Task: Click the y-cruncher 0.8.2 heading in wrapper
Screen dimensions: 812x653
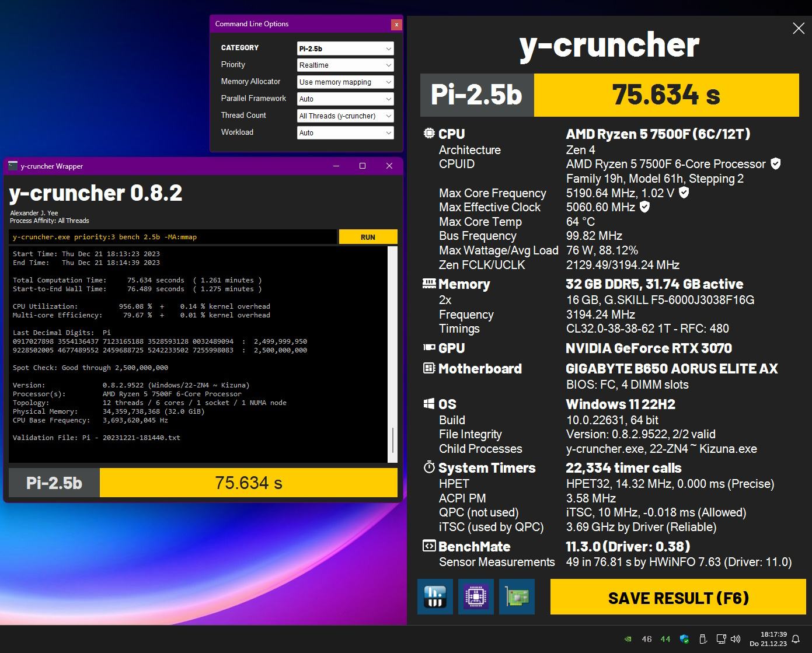Action: tap(96, 193)
